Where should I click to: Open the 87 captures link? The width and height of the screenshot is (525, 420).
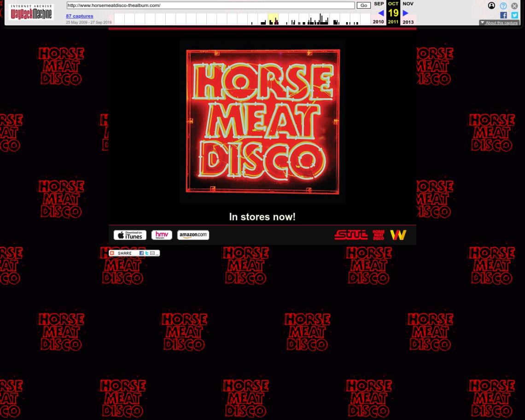[x=80, y=16]
